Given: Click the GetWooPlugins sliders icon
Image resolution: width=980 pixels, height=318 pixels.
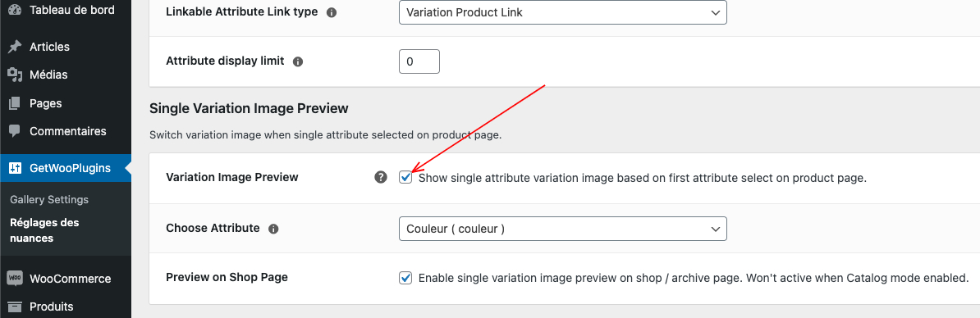Looking at the screenshot, I should click(x=15, y=168).
